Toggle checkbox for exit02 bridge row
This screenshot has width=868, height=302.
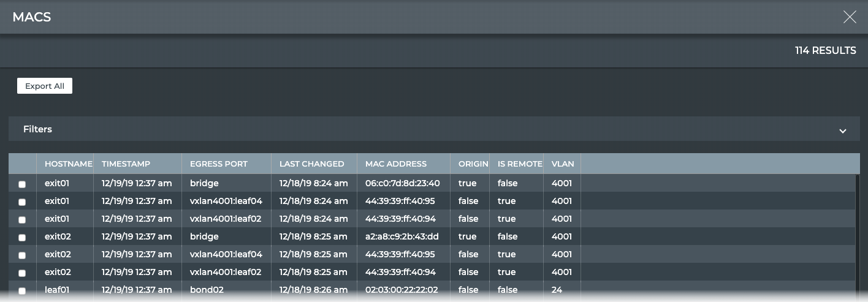click(23, 237)
